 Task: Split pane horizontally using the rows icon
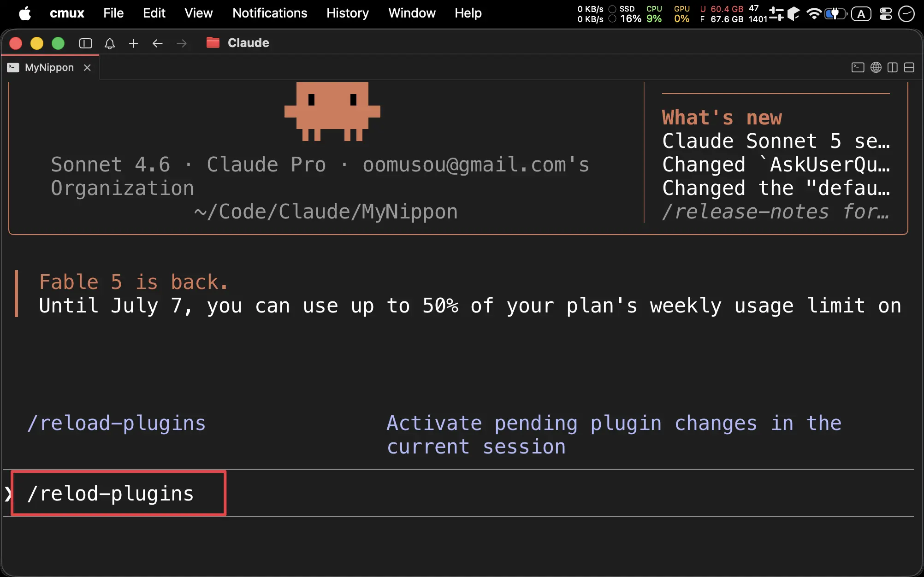909,68
